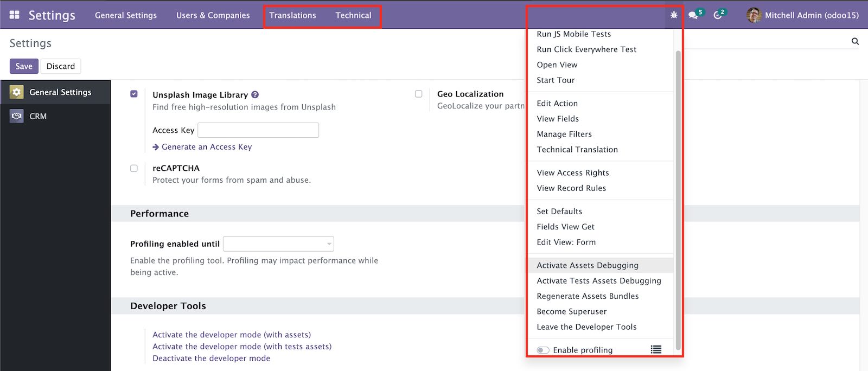Click the Save button
Screen dimensions: 868x371
[24, 66]
